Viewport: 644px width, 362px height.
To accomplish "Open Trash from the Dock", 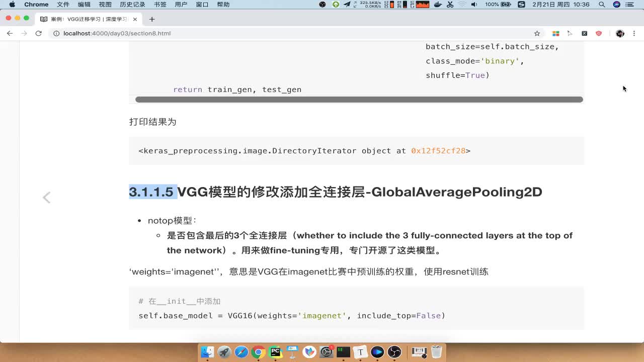I will pos(437,352).
